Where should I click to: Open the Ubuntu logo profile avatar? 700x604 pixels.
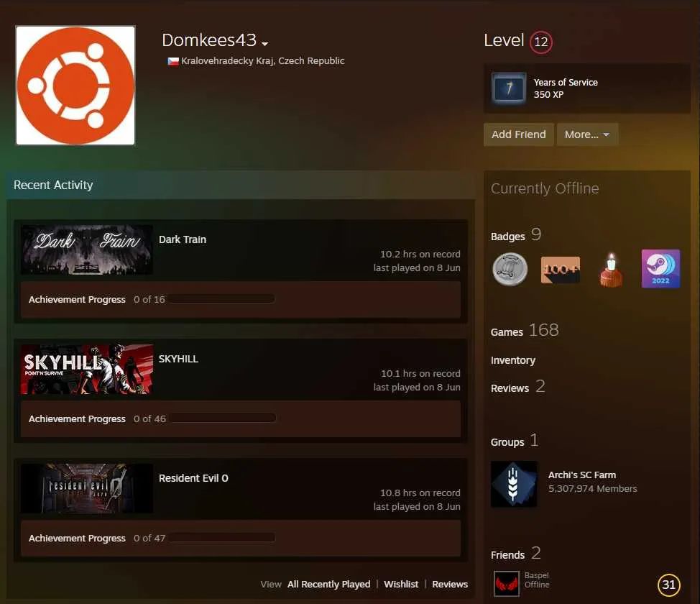(75, 86)
